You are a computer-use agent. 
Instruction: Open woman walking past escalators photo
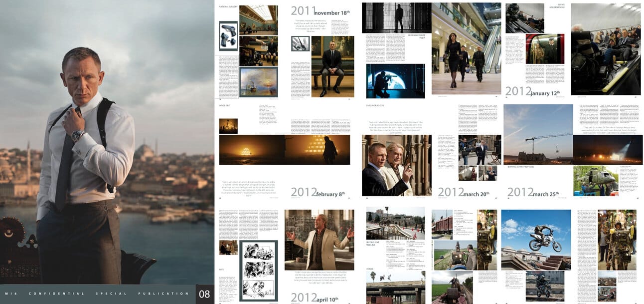(x=466, y=48)
